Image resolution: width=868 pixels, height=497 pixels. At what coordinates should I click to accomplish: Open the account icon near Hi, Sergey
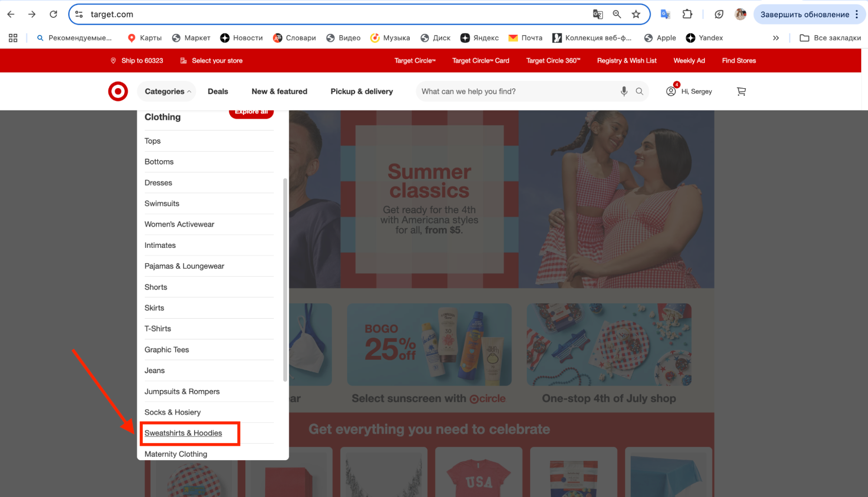click(x=671, y=91)
